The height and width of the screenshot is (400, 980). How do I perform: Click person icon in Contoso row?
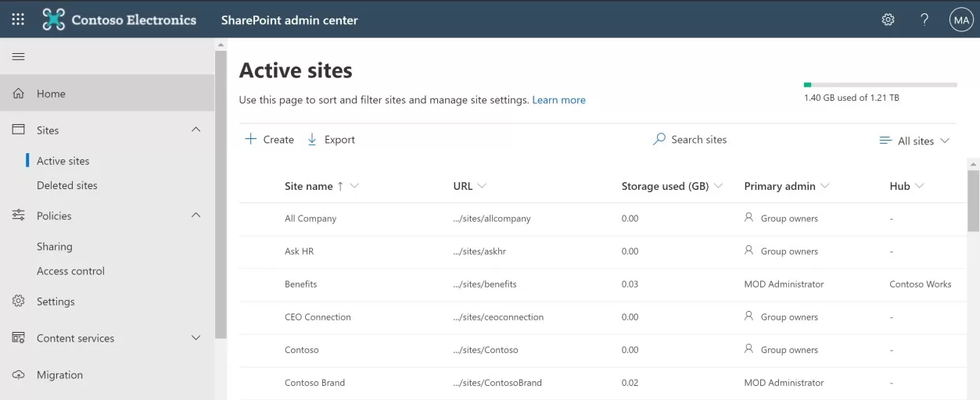[x=749, y=349]
